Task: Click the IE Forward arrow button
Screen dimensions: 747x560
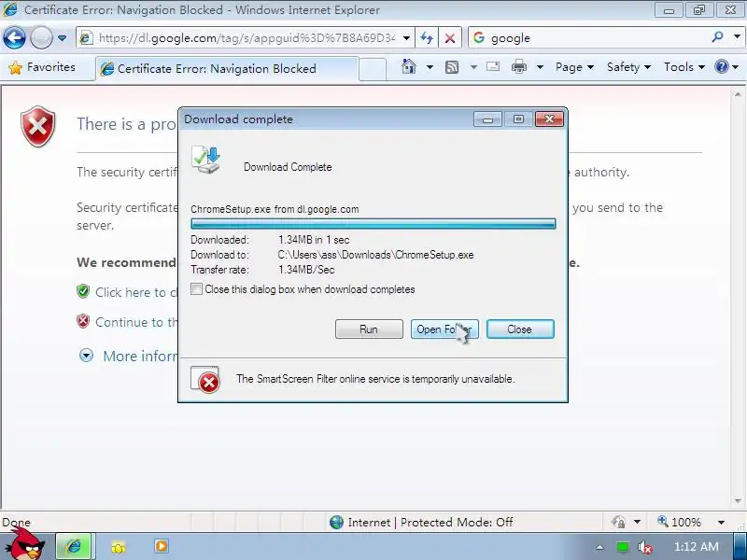Action: click(x=41, y=37)
